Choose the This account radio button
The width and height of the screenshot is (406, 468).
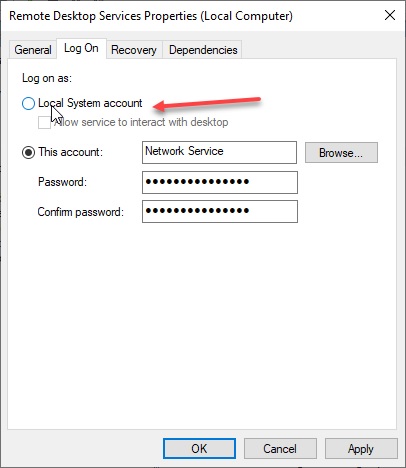tap(28, 152)
